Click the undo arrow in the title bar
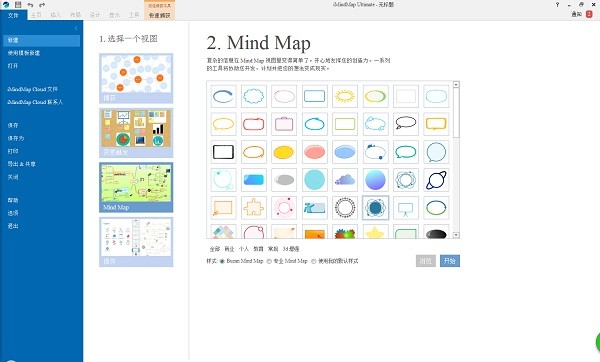Screen dimensions: 600x362 30,5
